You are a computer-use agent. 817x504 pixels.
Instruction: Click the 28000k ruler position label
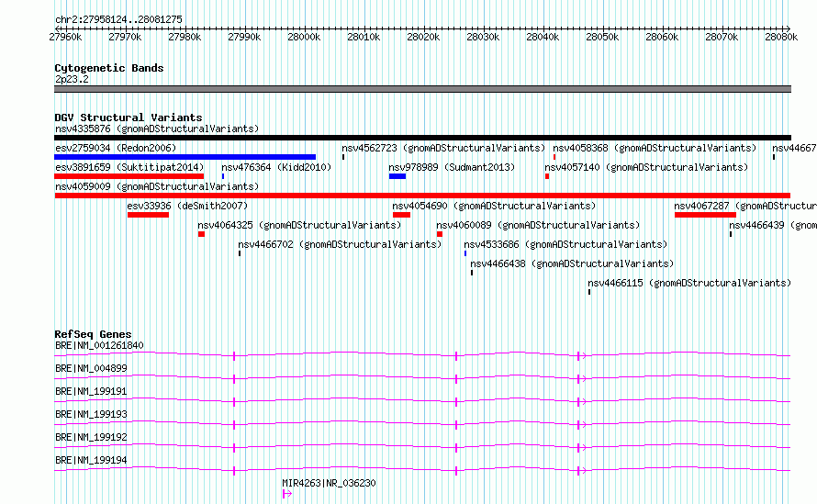[x=304, y=37]
